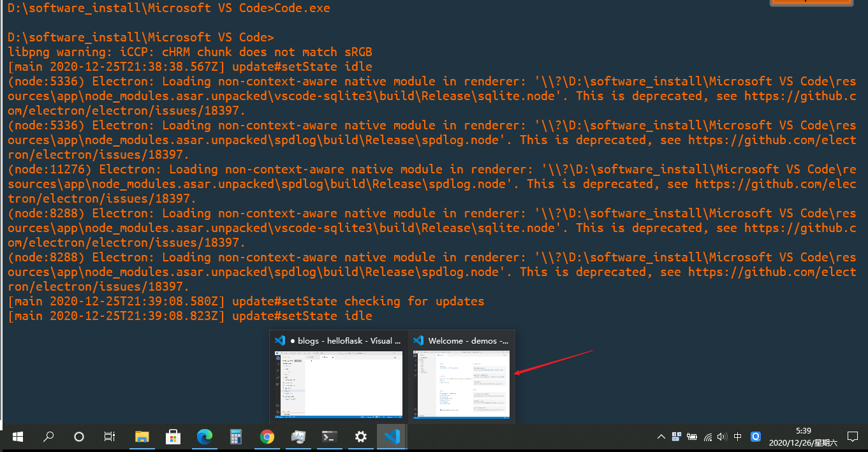Viewport: 868px width, 452px height.
Task: Expand hidden system tray icons chevron
Action: pos(661,437)
